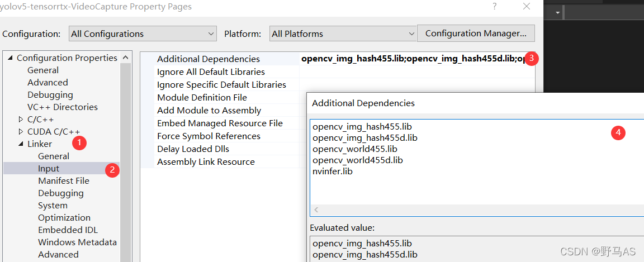This screenshot has height=262, width=644.
Task: Open the Windows Metadata linker page
Action: 77,242
